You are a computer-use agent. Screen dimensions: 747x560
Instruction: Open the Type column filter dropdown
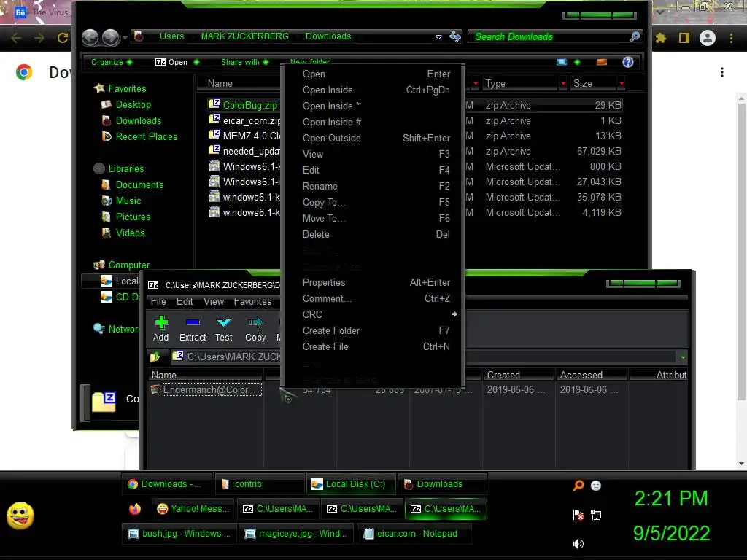(563, 83)
